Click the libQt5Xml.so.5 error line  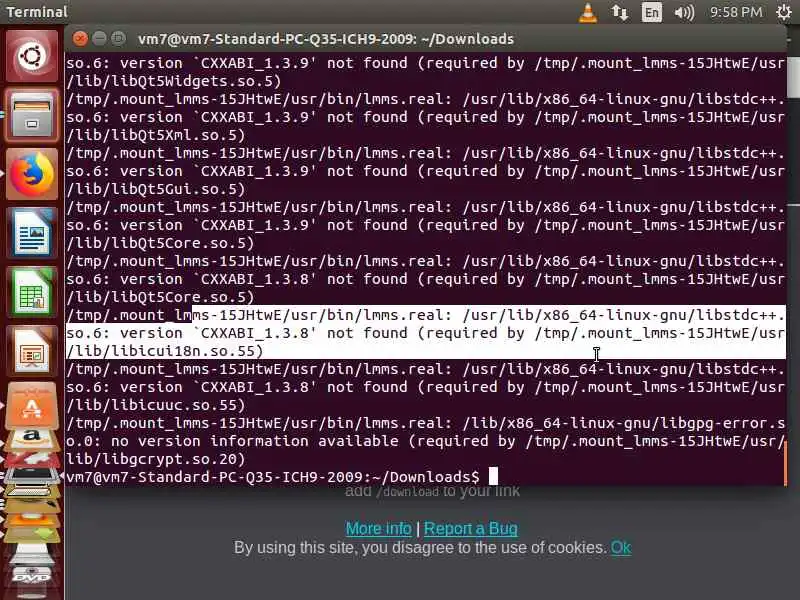155,135
